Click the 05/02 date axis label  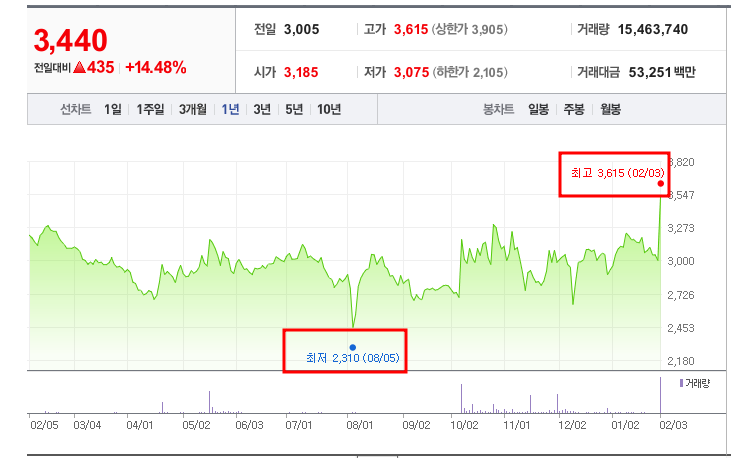196,425
